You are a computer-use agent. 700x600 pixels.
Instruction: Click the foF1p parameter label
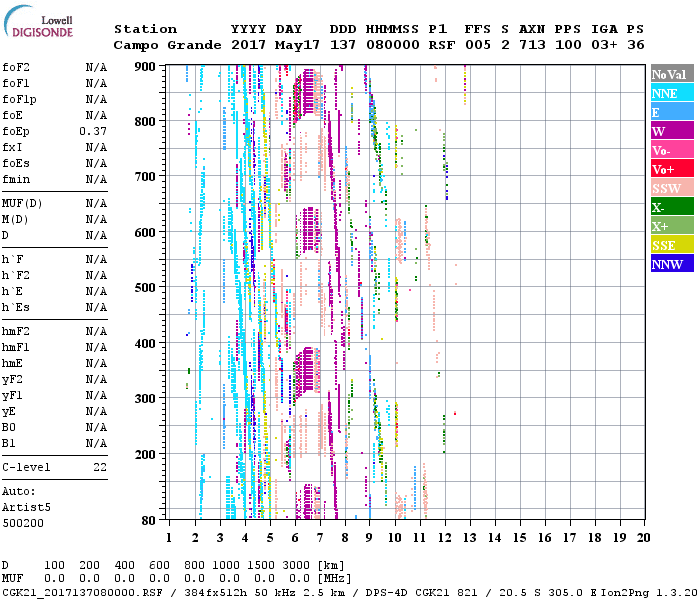coord(19,100)
